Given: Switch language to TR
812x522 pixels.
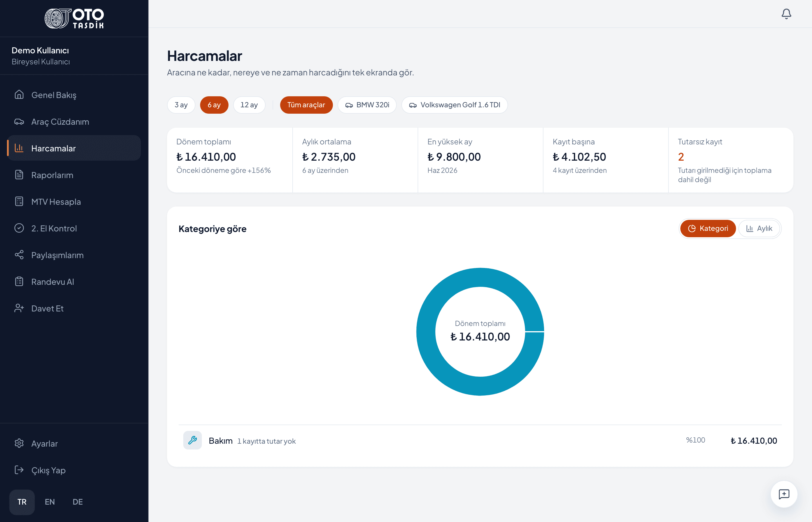Looking at the screenshot, I should pyautogui.click(x=22, y=502).
